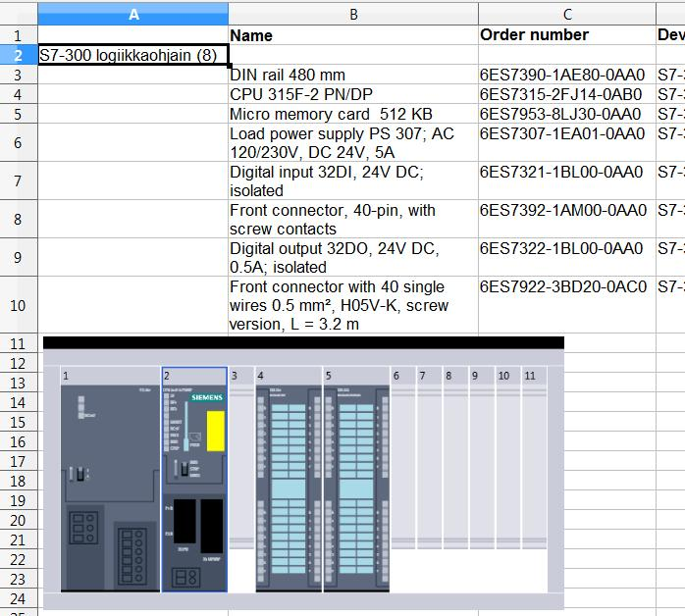Screen dimensions: 685x616
Task: Select column C header
Action: pos(567,14)
